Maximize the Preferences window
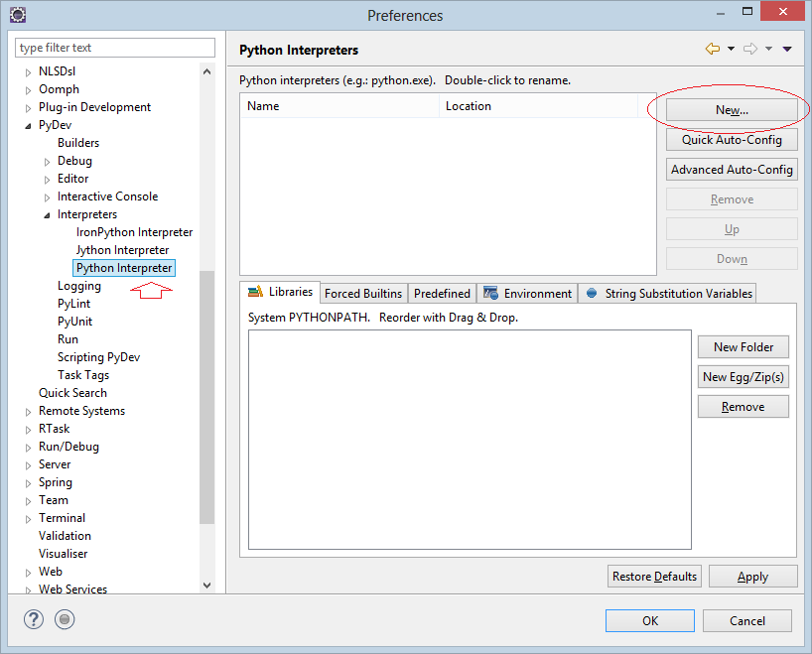 (x=747, y=11)
